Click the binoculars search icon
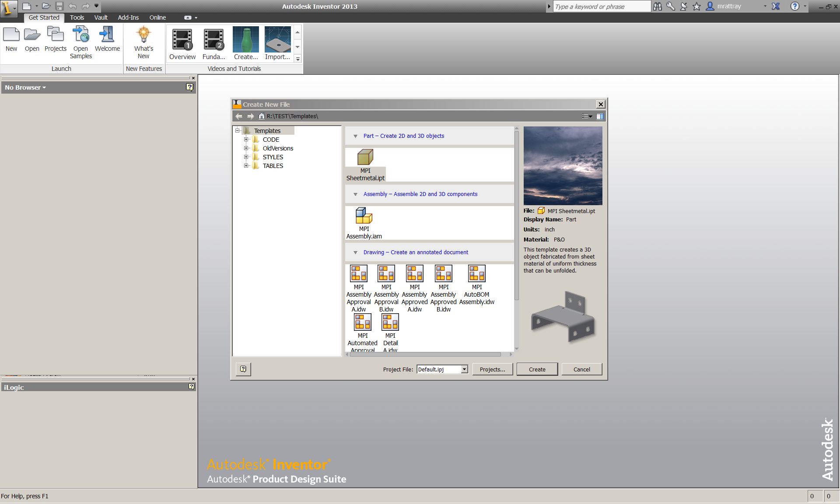 pos(657,6)
